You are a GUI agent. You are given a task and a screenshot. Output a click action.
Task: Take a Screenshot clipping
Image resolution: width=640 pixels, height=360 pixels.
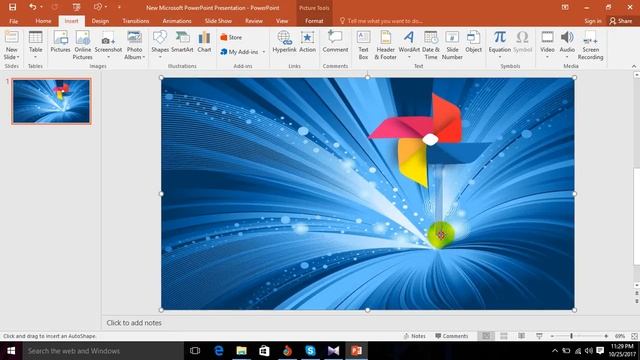(x=108, y=45)
